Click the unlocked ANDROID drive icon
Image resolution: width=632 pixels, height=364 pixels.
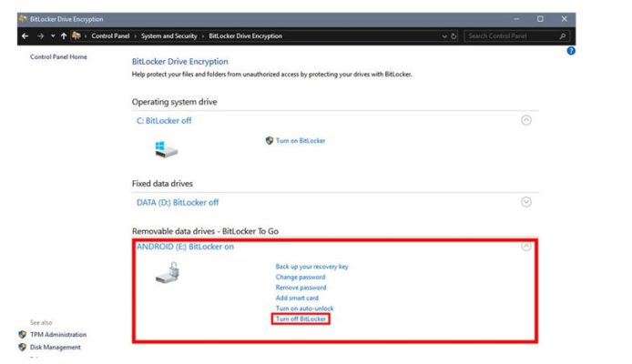click(x=168, y=273)
